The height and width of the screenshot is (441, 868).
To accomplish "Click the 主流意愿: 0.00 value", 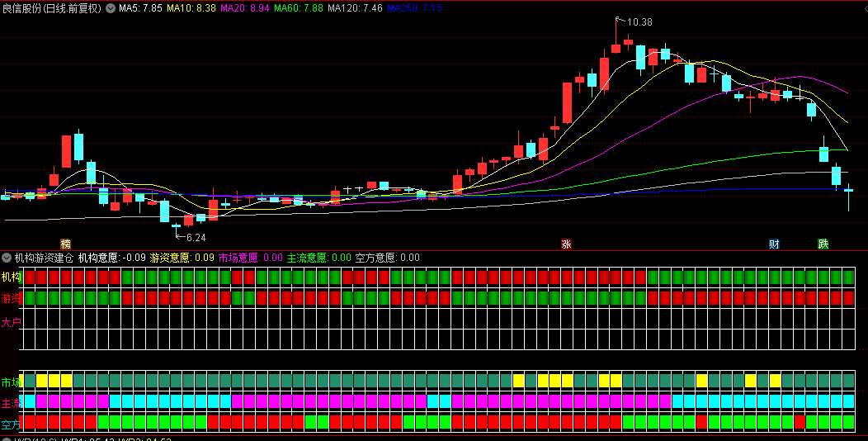I will pyautogui.click(x=319, y=258).
